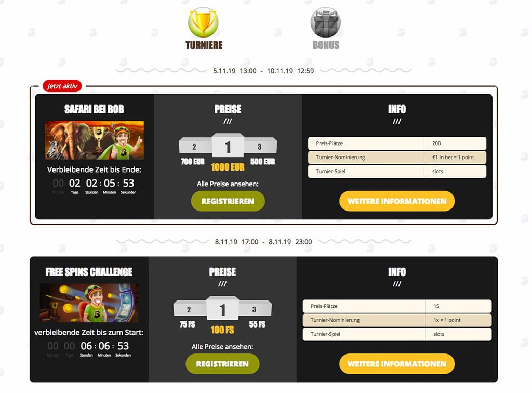The height and width of the screenshot is (393, 532).
Task: Open the Turniere tab label
Action: pyautogui.click(x=204, y=45)
